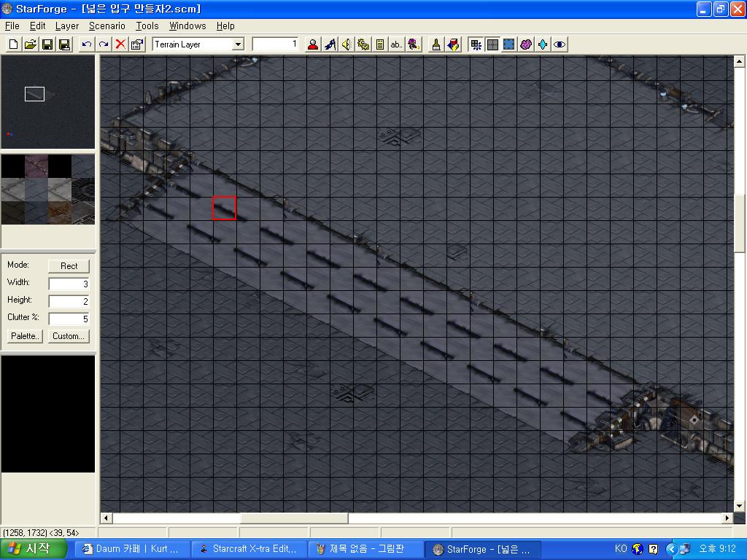Click the Height input field
The height and width of the screenshot is (560, 747).
(x=69, y=301)
